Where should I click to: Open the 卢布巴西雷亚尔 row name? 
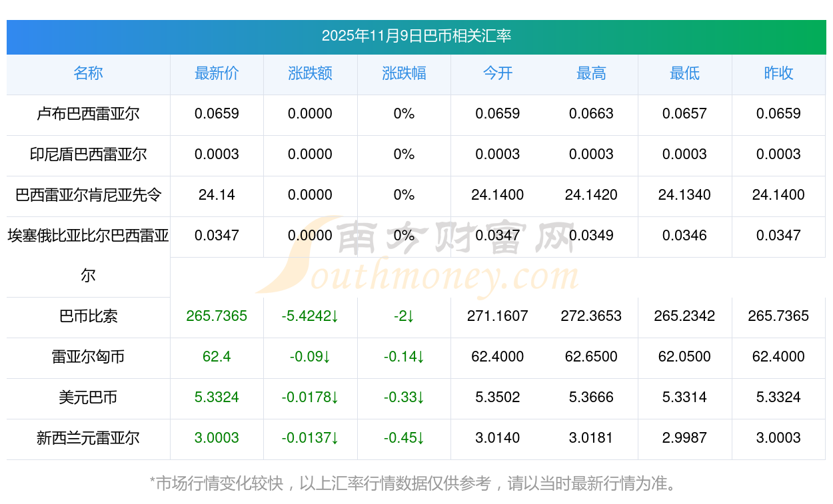click(88, 114)
